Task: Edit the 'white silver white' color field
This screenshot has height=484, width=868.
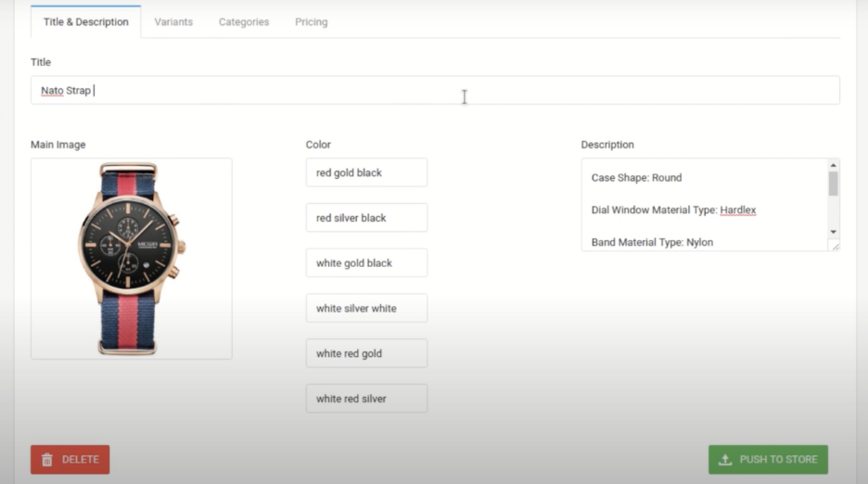Action: pos(366,309)
